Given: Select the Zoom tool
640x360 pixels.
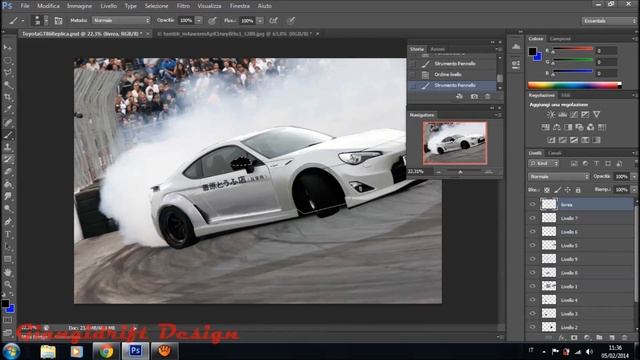Looking at the screenshot, I should [8, 284].
